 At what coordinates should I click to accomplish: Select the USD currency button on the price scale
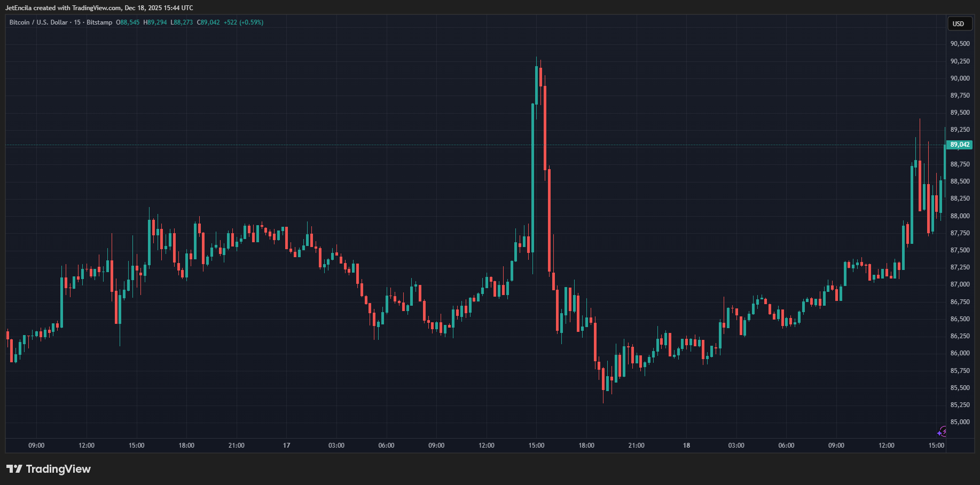coord(959,23)
